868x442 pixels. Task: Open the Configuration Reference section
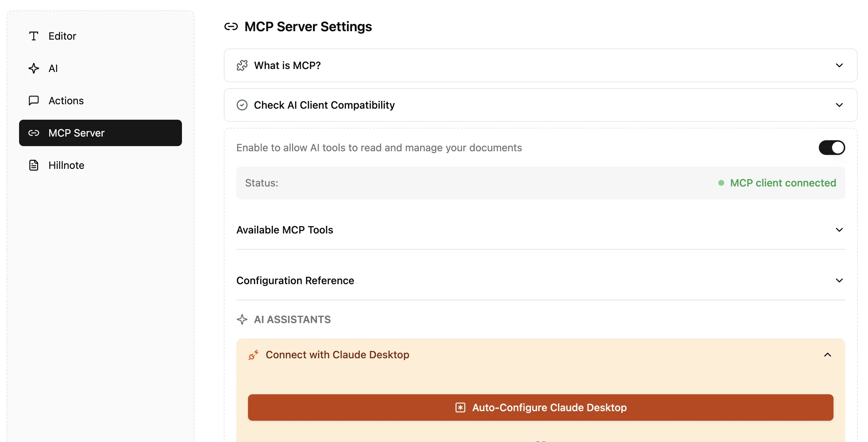839,280
